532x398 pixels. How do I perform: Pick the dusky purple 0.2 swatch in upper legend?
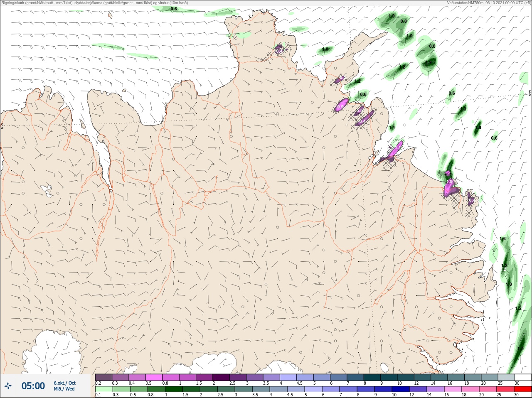(103, 377)
